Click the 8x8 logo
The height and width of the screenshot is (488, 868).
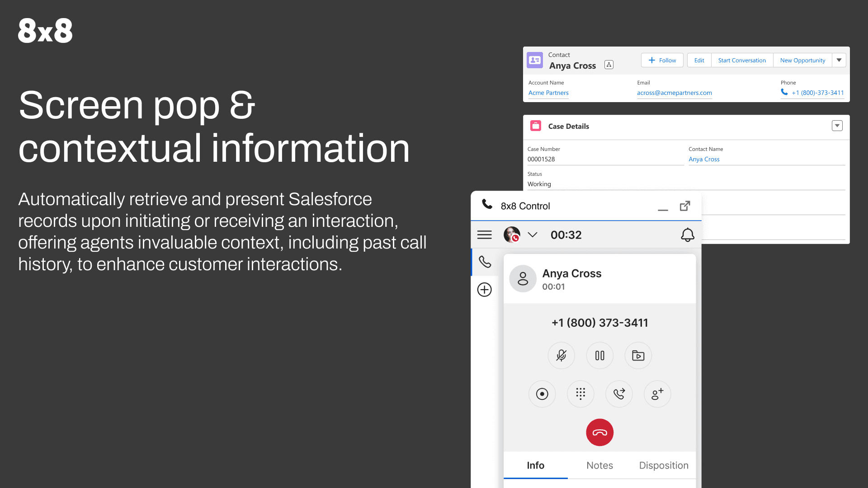pos(45,31)
